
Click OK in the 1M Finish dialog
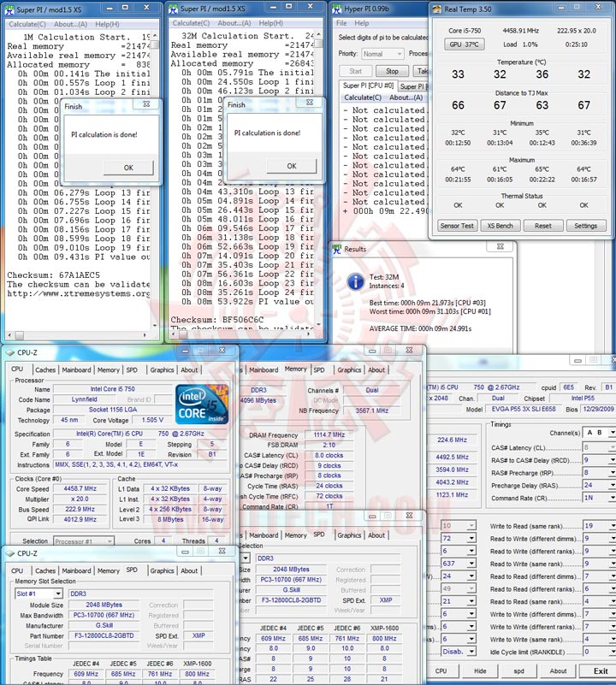click(x=128, y=168)
